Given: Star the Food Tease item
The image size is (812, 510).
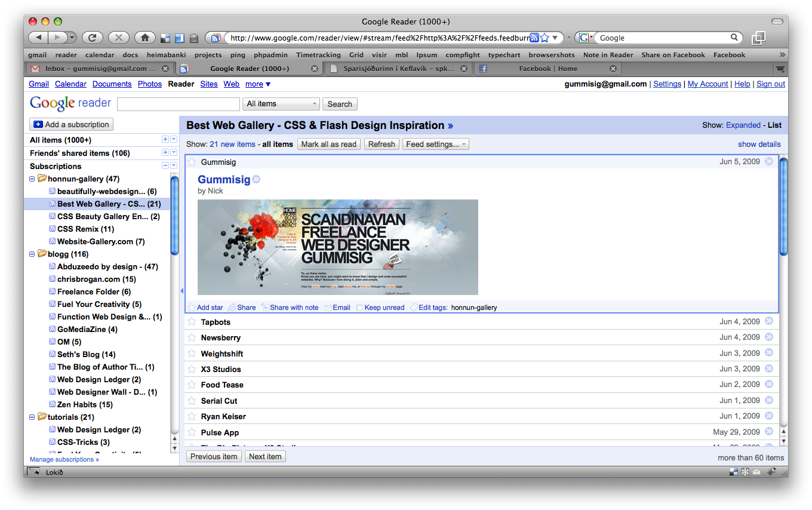Looking at the screenshot, I should pyautogui.click(x=192, y=385).
